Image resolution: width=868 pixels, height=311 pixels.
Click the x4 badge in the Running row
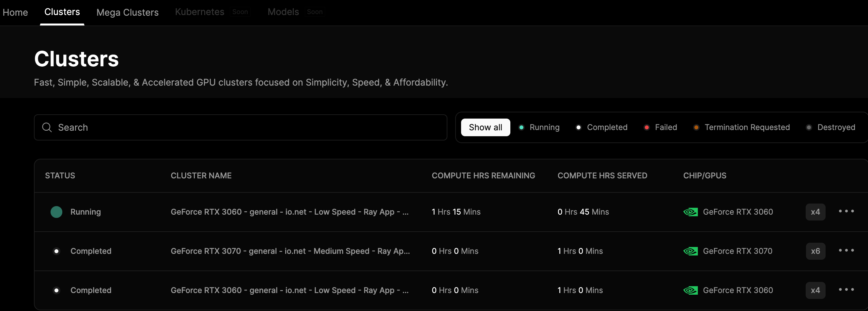(x=815, y=212)
